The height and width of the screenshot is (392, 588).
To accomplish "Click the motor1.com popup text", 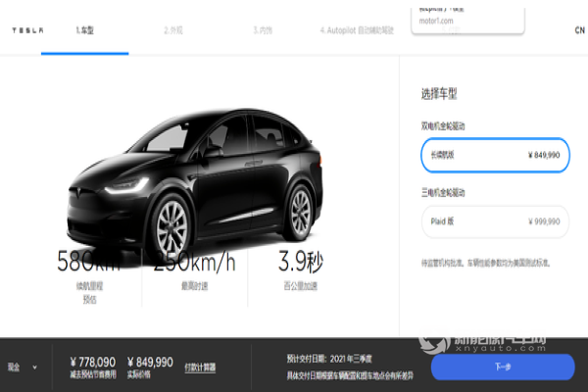I will 436,21.
